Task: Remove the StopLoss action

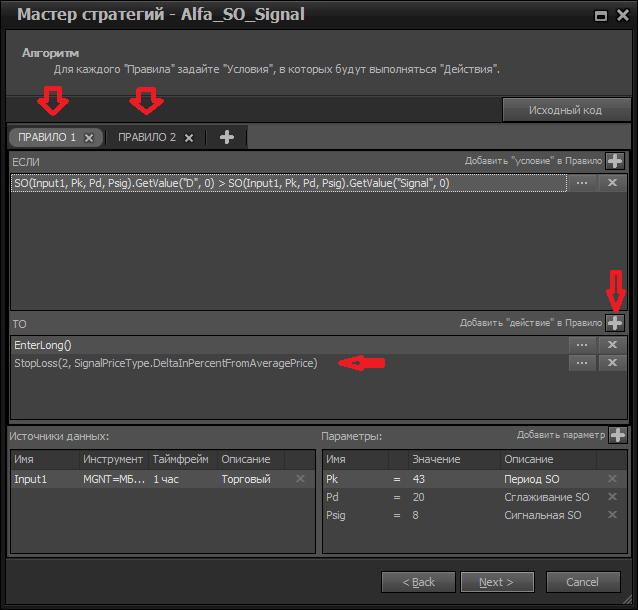Action: [x=613, y=363]
